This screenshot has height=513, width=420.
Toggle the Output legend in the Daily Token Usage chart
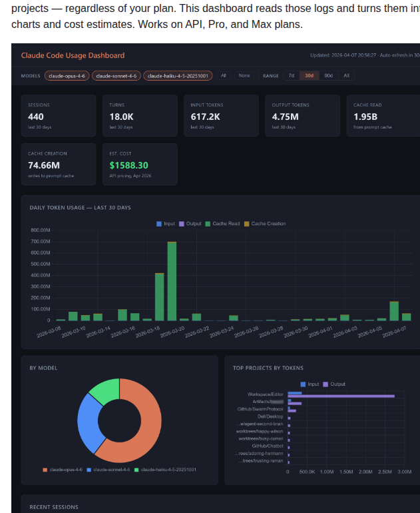pyautogui.click(x=190, y=224)
